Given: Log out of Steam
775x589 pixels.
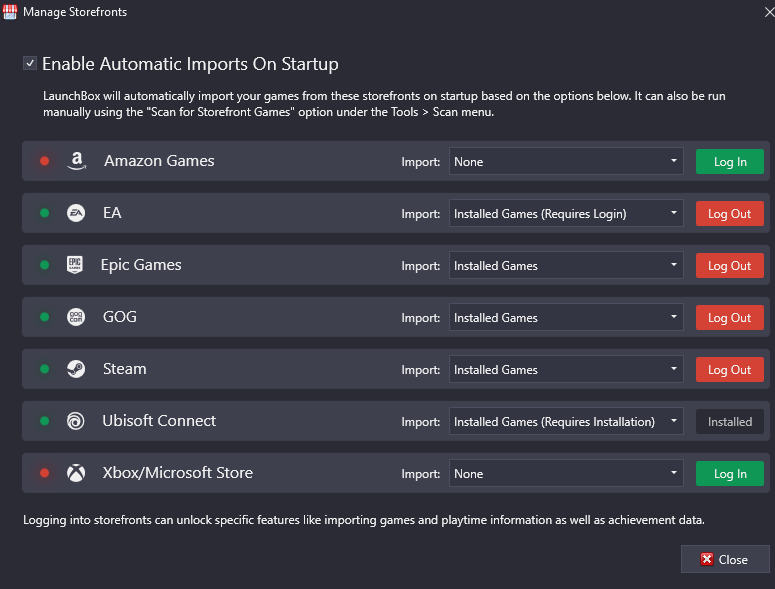Looking at the screenshot, I should tap(730, 370).
